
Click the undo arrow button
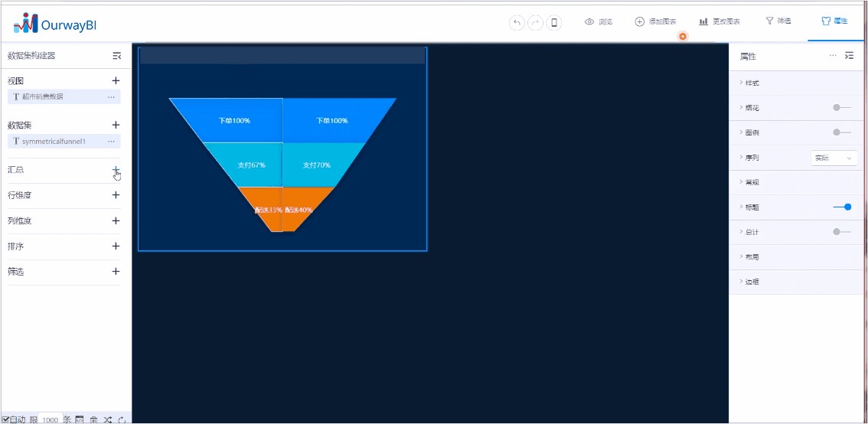point(517,23)
